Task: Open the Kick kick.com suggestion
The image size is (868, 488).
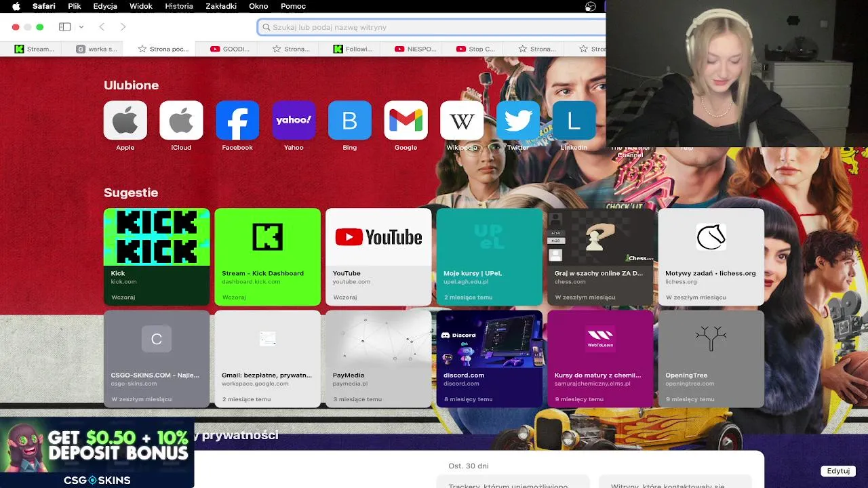Action: pos(157,257)
